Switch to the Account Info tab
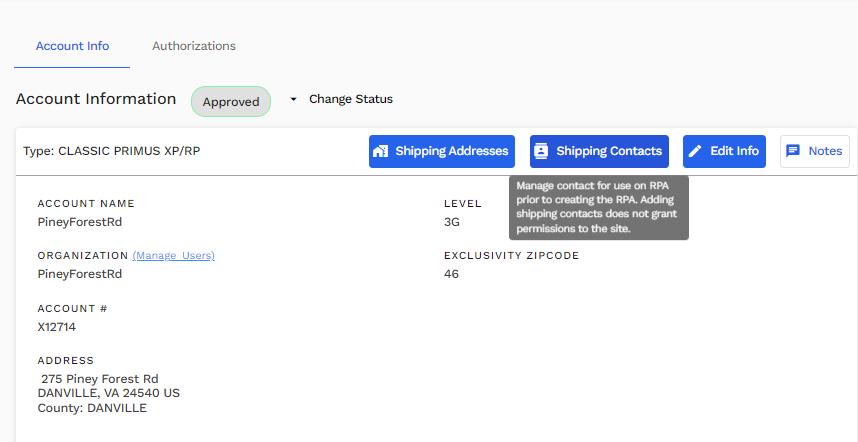The image size is (858, 442). [x=72, y=46]
